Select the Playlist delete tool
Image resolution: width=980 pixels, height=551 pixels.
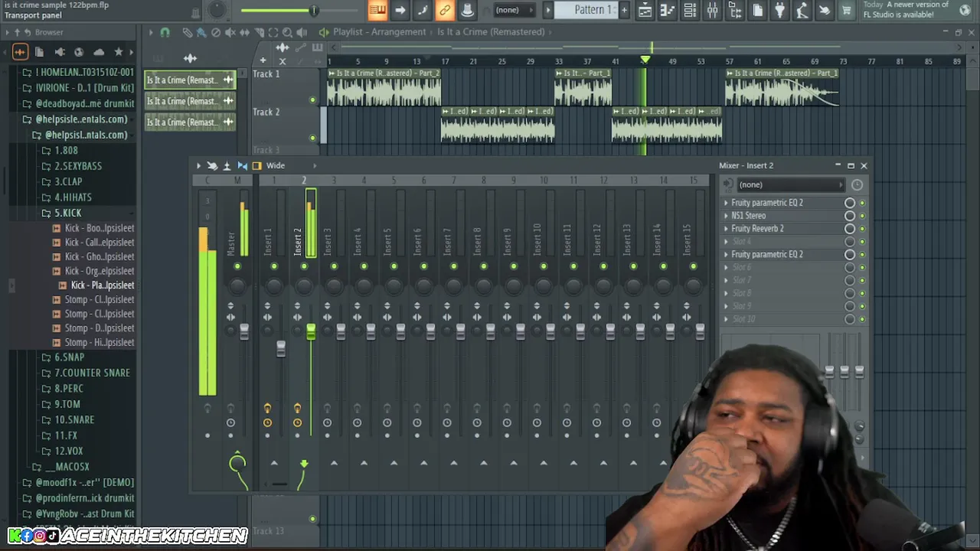(x=216, y=32)
